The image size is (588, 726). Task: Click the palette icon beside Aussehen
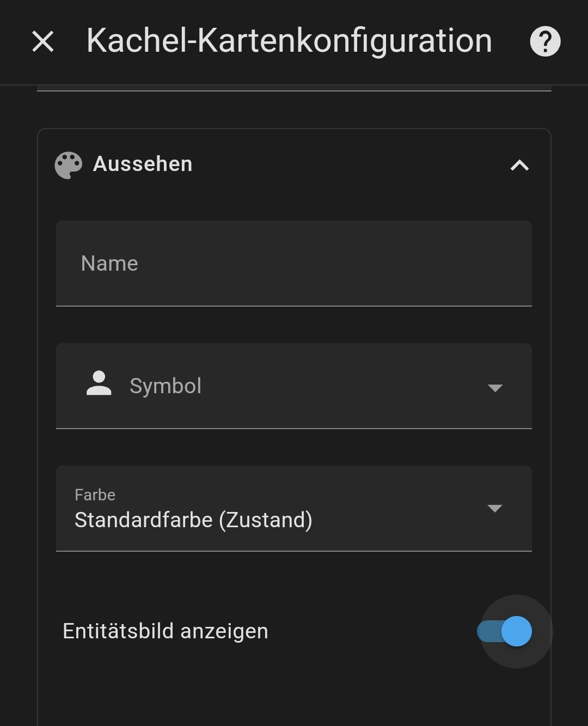pos(69,165)
